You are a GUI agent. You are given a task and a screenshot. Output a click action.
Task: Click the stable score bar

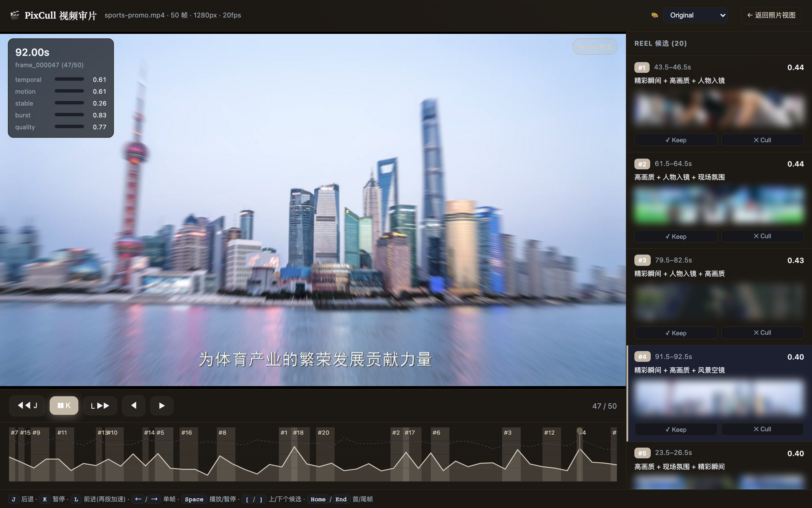(x=69, y=103)
